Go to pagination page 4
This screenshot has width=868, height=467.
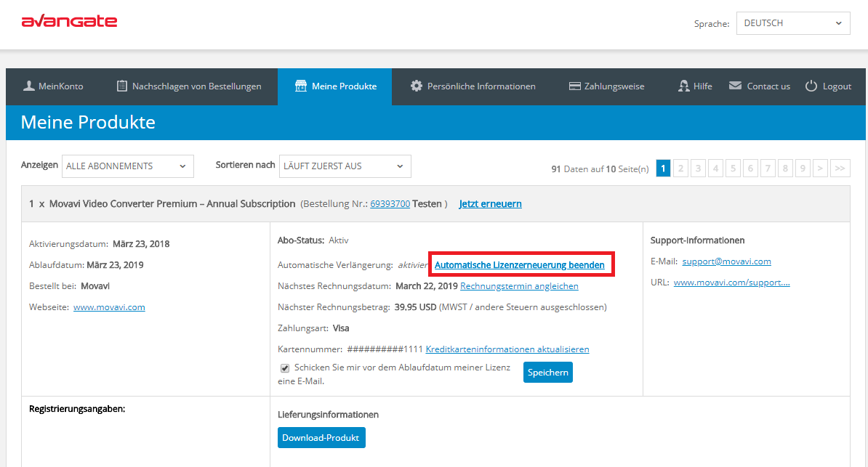[716, 168]
